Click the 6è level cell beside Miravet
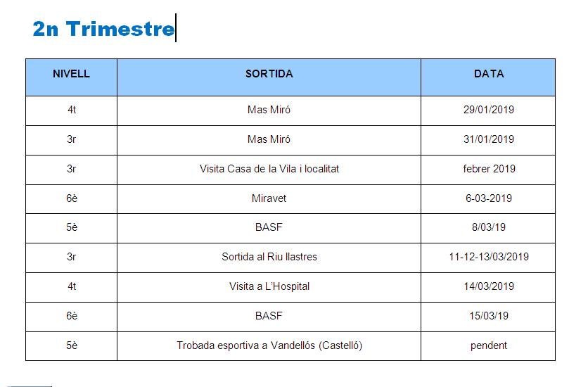 71,198
